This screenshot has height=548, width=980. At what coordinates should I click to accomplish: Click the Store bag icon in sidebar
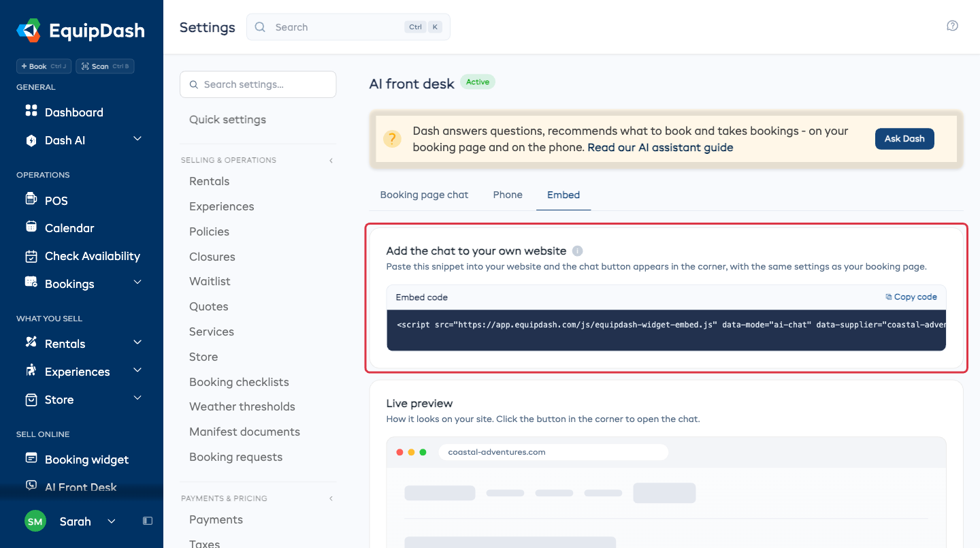point(31,400)
